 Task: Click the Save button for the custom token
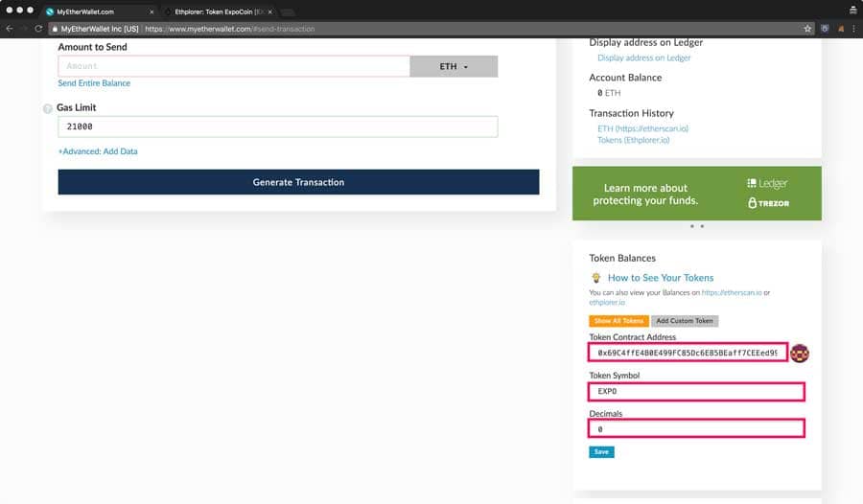(x=601, y=451)
